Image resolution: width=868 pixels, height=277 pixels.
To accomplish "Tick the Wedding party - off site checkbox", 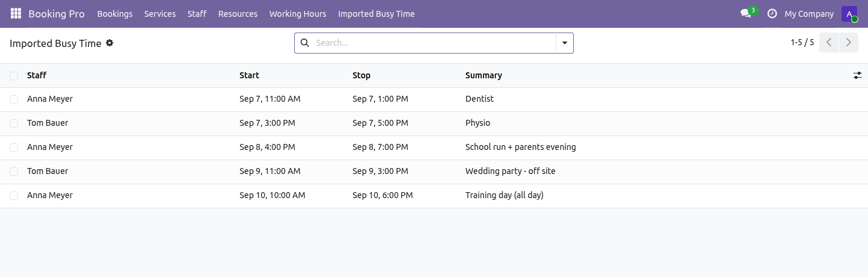I will pyautogui.click(x=14, y=172).
